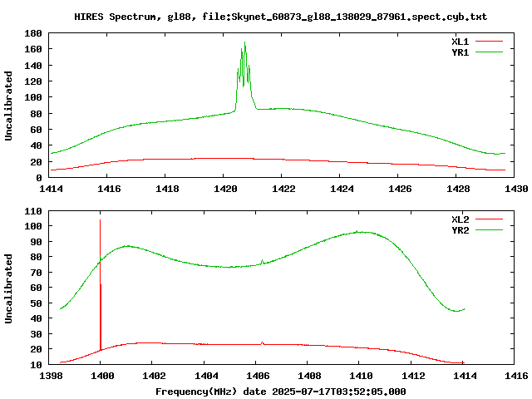
Task: Click the 1422 tick label on the upper x-axis
Action: tap(283, 189)
